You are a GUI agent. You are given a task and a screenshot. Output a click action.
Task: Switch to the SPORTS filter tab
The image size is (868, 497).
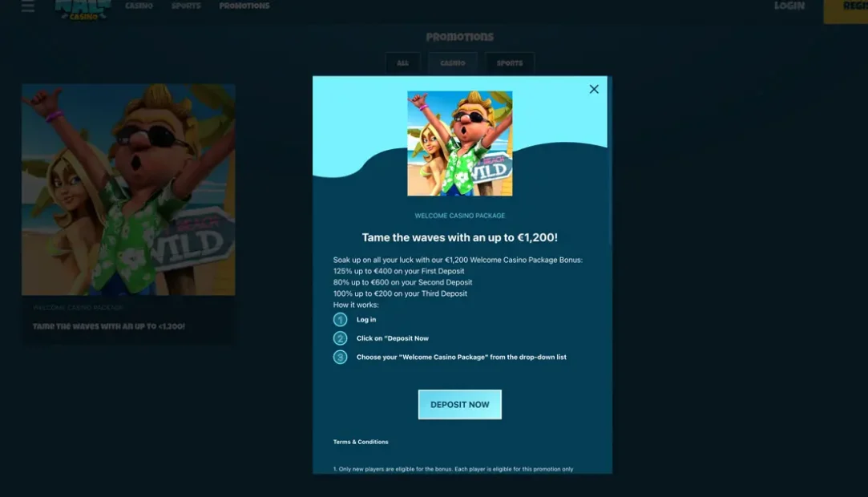[x=511, y=63]
